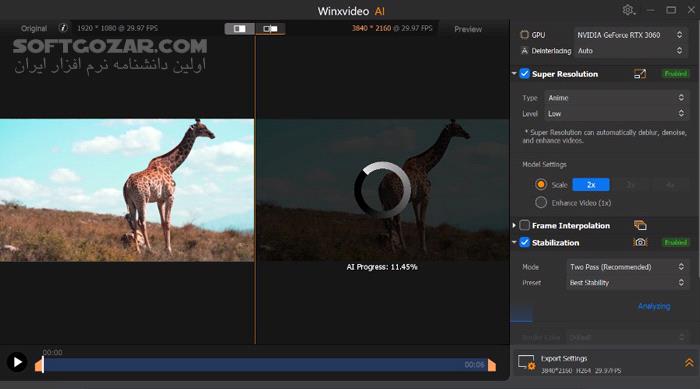Open the GPU selection dropdown
The image size is (700, 389).
click(630, 35)
